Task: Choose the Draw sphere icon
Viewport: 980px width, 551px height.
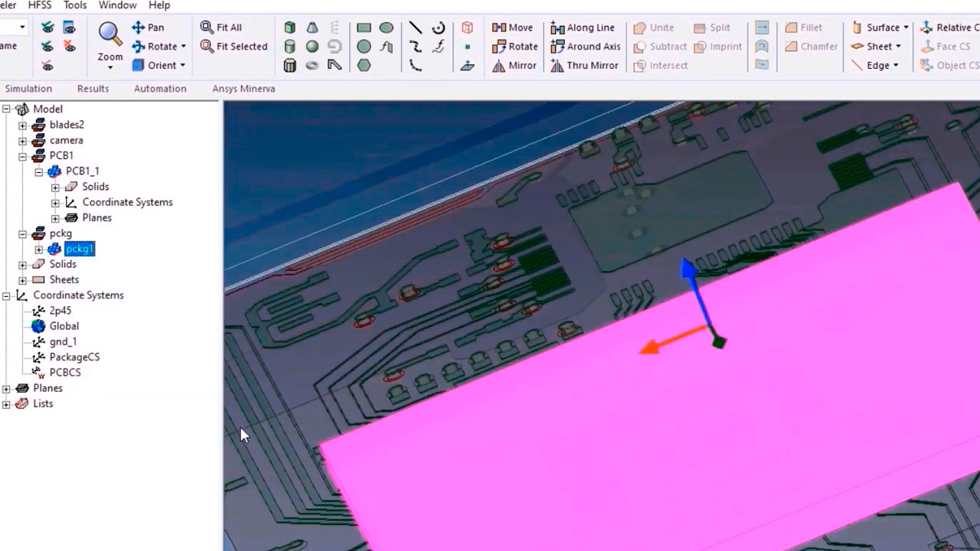Action: (312, 47)
